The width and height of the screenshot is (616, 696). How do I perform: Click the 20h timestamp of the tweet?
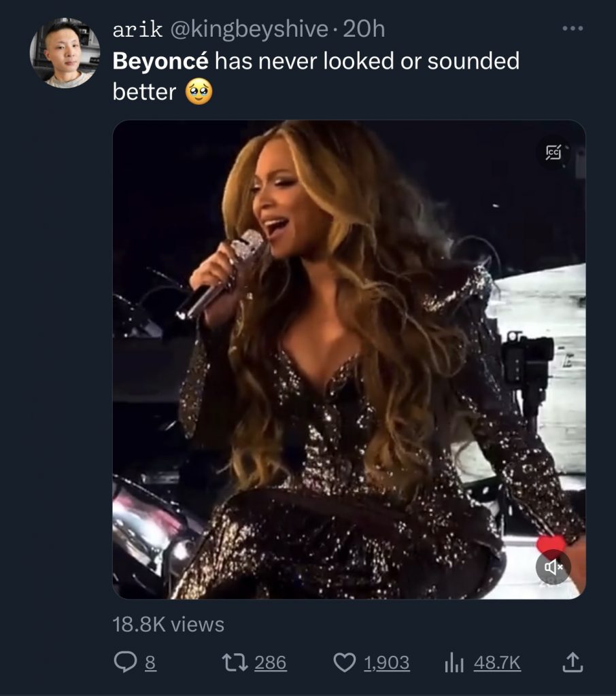click(364, 29)
